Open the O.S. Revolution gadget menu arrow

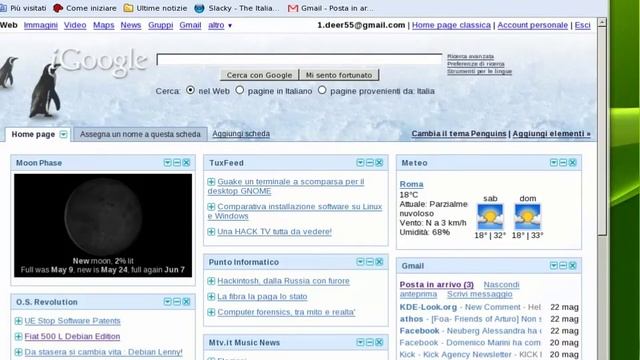167,302
